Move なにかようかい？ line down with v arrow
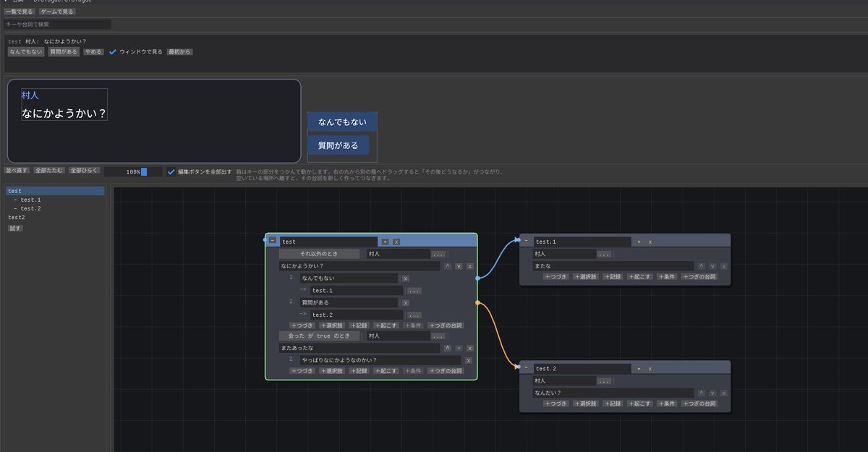The width and height of the screenshot is (868, 452). pyautogui.click(x=459, y=266)
